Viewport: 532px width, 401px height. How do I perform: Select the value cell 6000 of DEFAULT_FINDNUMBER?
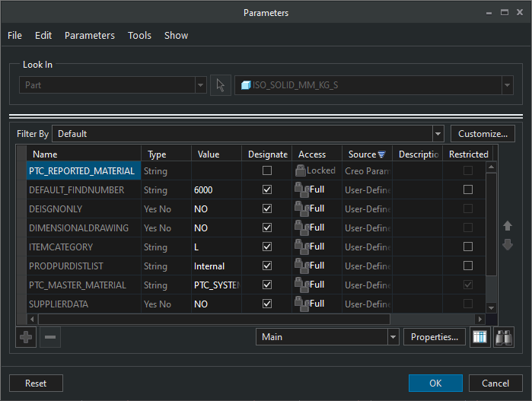click(215, 190)
